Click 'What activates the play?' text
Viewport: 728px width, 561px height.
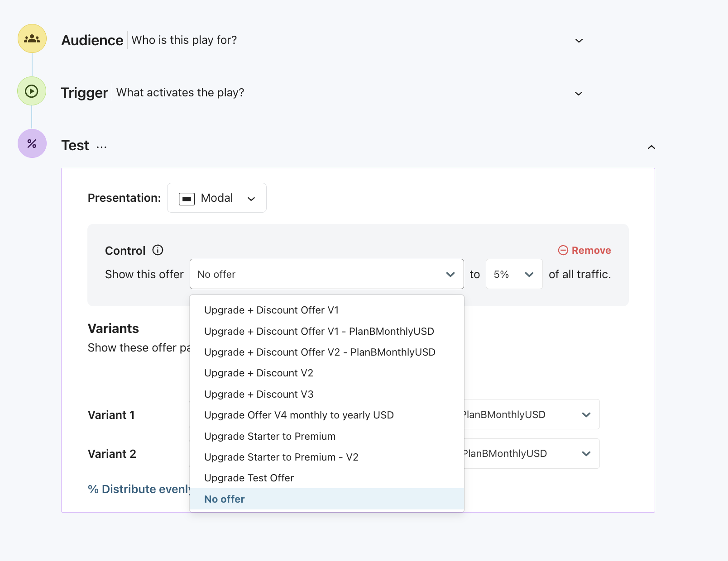click(x=180, y=92)
